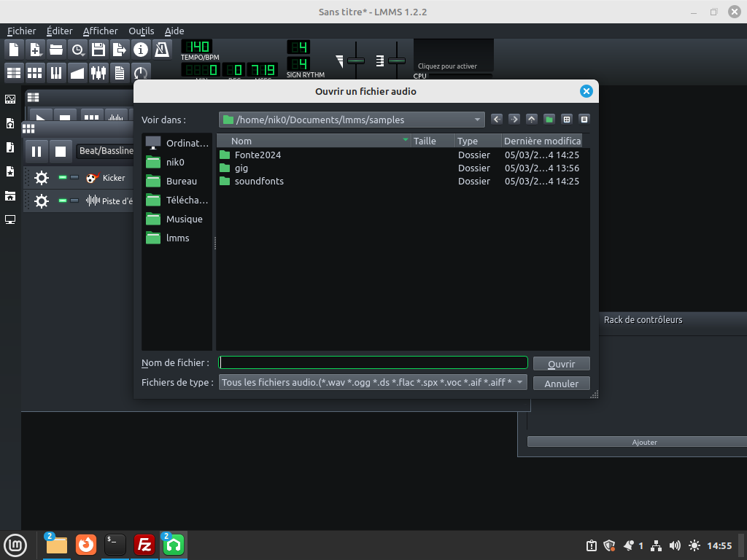
Task: Open My Home folder browser in sidebar
Action: click(10, 195)
